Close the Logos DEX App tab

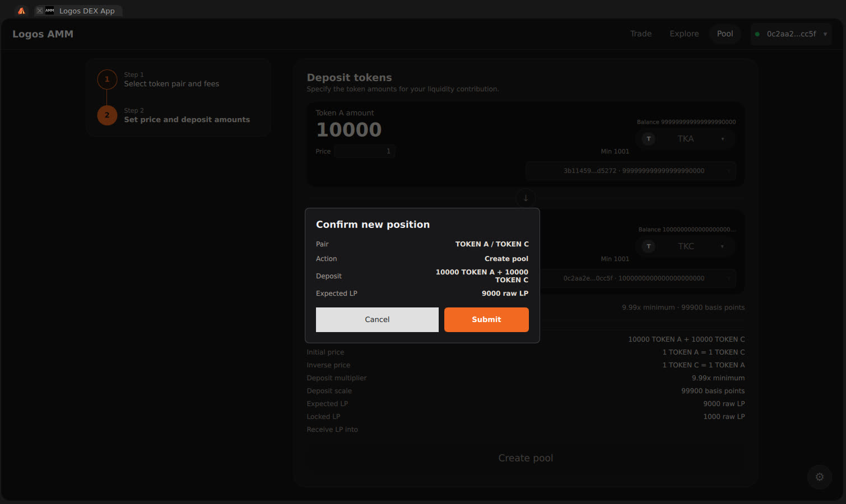coord(40,11)
